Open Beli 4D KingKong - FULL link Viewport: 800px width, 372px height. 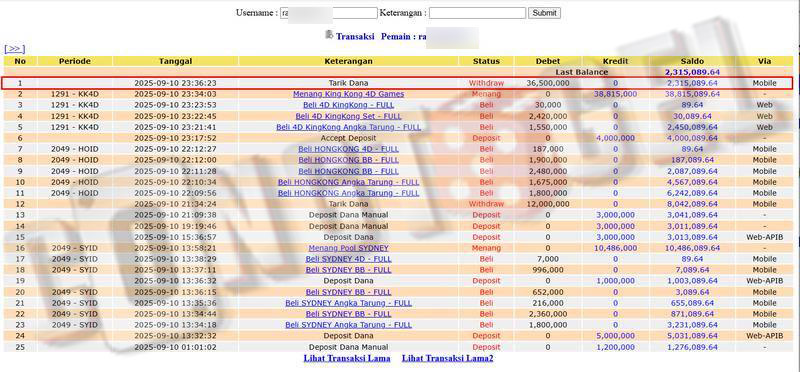[348, 105]
